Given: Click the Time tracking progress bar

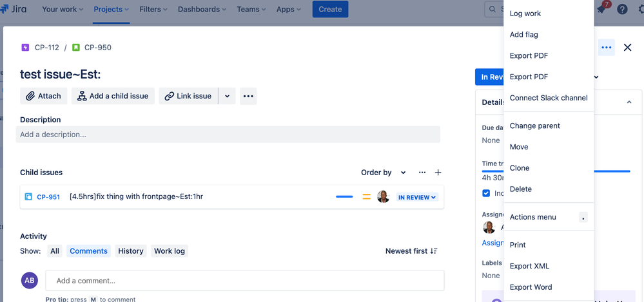Looking at the screenshot, I should coord(556,171).
